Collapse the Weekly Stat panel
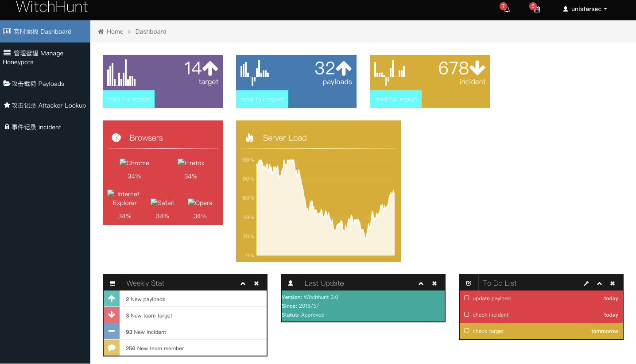636x364 pixels. coord(243,283)
